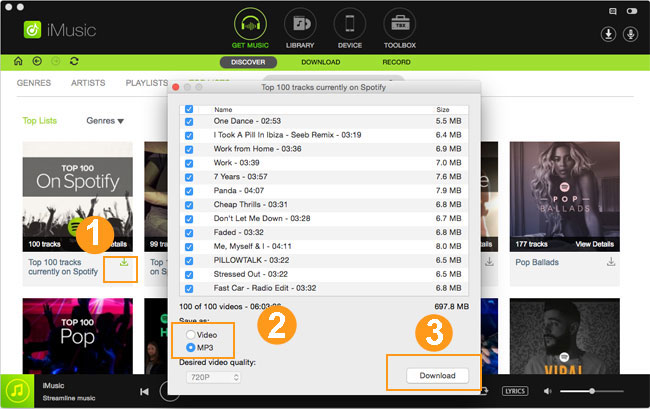Uncheck the Cheap Thrills track checkbox
The width and height of the screenshot is (650, 409).
coord(189,205)
